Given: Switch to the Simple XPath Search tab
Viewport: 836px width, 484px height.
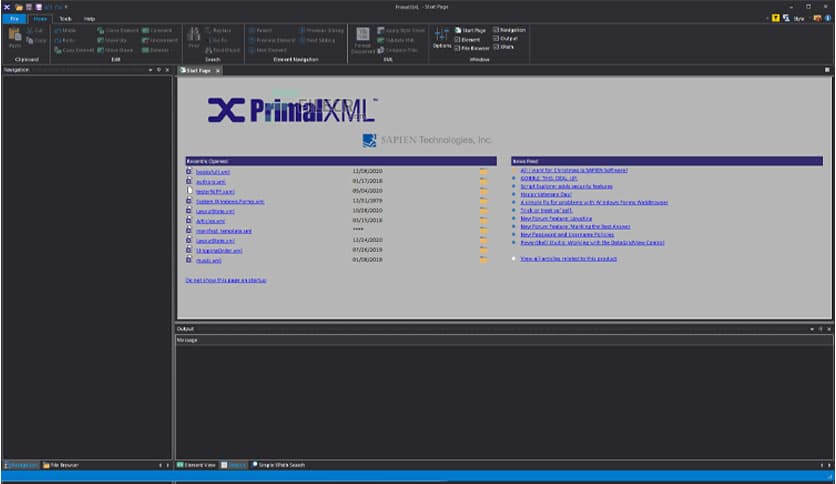Looking at the screenshot, I should tap(278, 465).
